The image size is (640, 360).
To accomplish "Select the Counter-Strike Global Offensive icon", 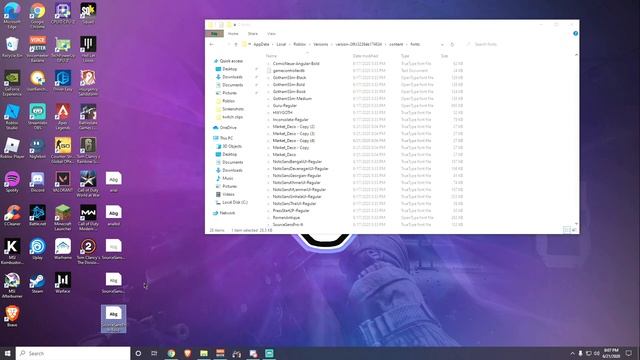I will tap(62, 150).
